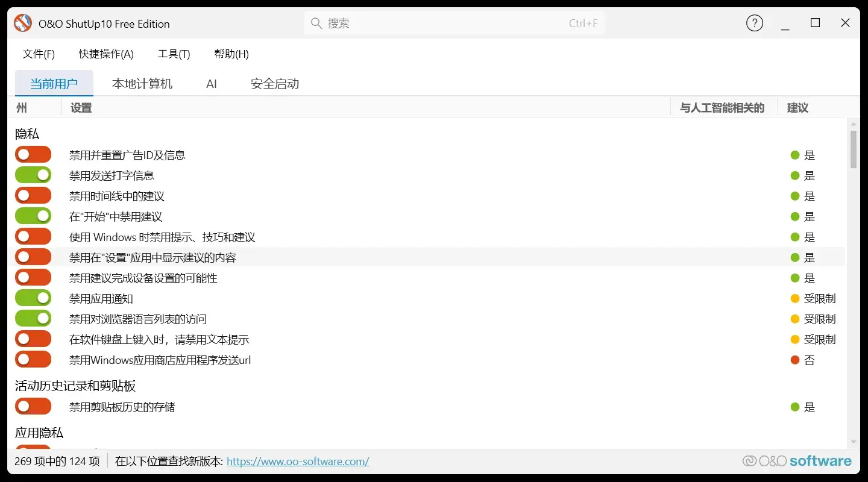This screenshot has width=868, height=482.
Task: Toggle 禁用并重置广告ID及信息 switch
Action: [33, 155]
